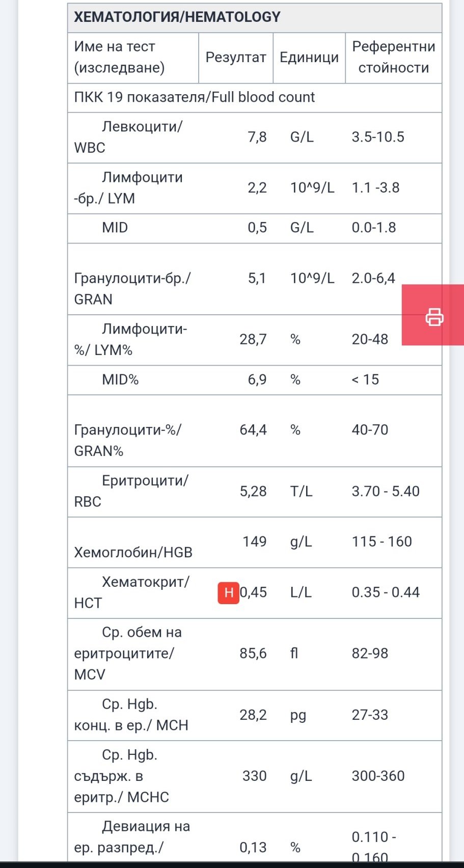
Task: Select the Еритроцити/RBC test name
Action: coord(131,491)
